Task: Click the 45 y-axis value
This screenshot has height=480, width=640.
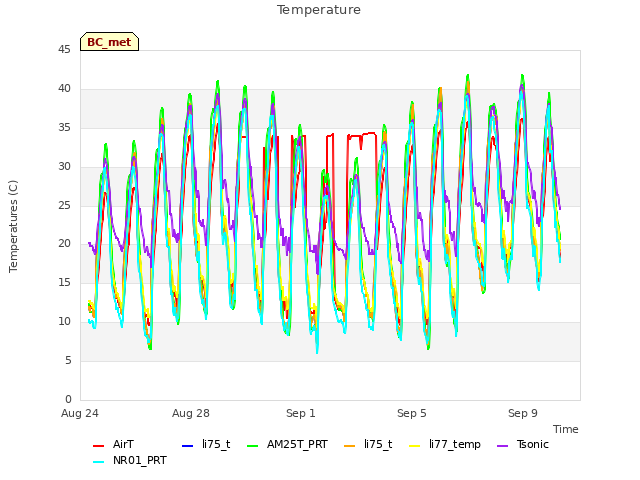Action: click(x=64, y=50)
